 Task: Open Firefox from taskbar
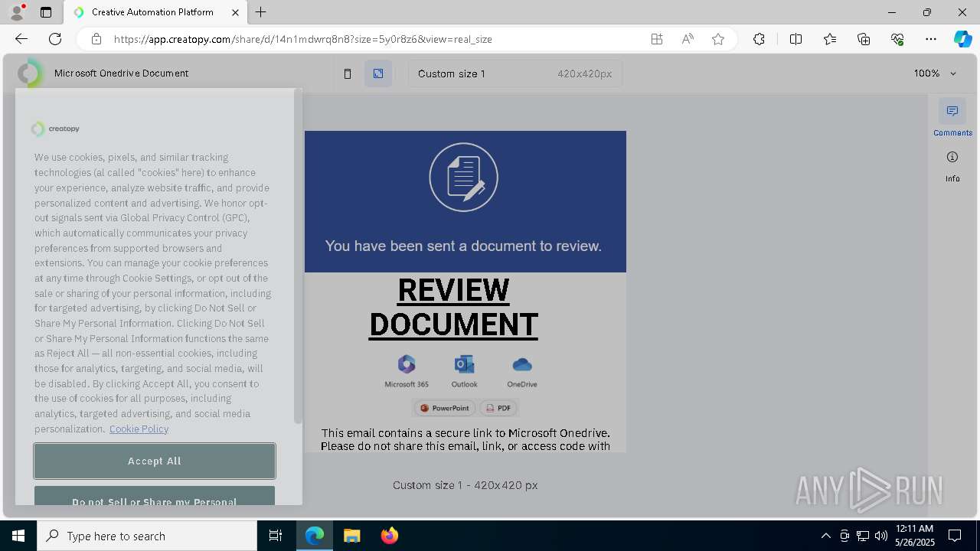(x=389, y=536)
